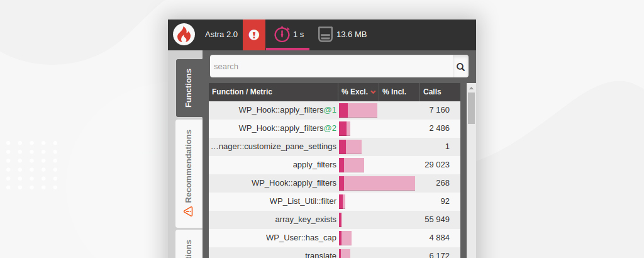Focus the function search field
The width and height of the screenshot is (644, 258).
click(331, 67)
